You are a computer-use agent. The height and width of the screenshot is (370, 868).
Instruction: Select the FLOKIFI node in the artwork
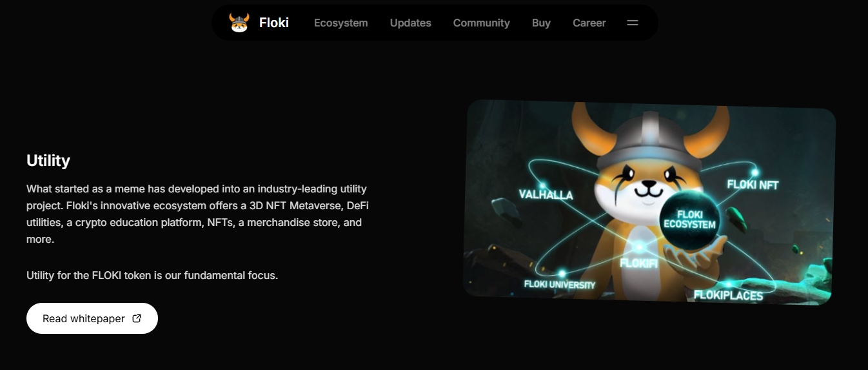click(639, 262)
